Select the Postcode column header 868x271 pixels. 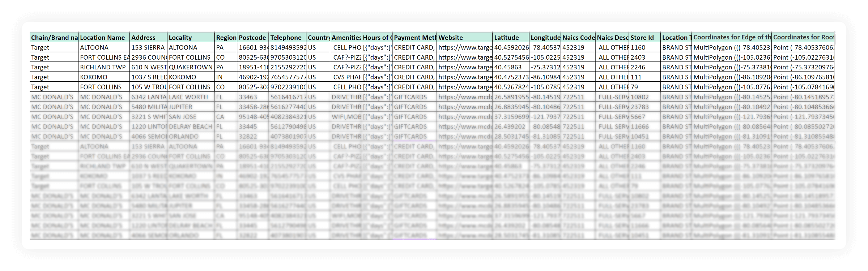tap(252, 38)
